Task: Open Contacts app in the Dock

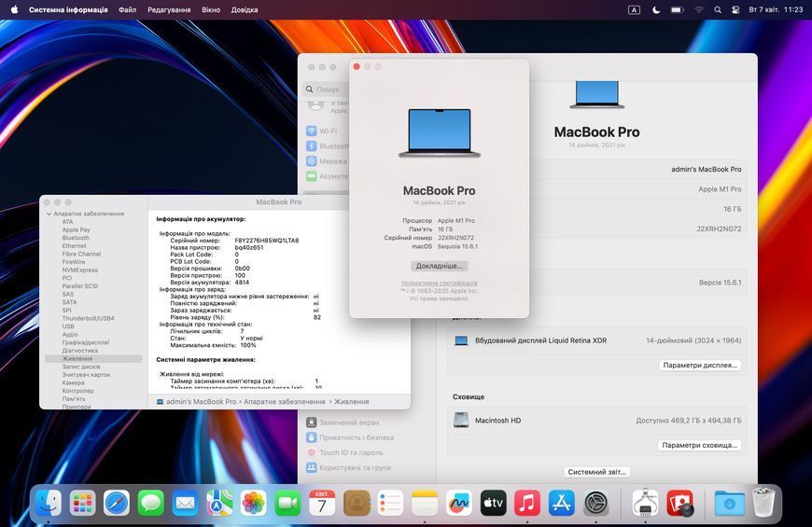Action: click(357, 503)
